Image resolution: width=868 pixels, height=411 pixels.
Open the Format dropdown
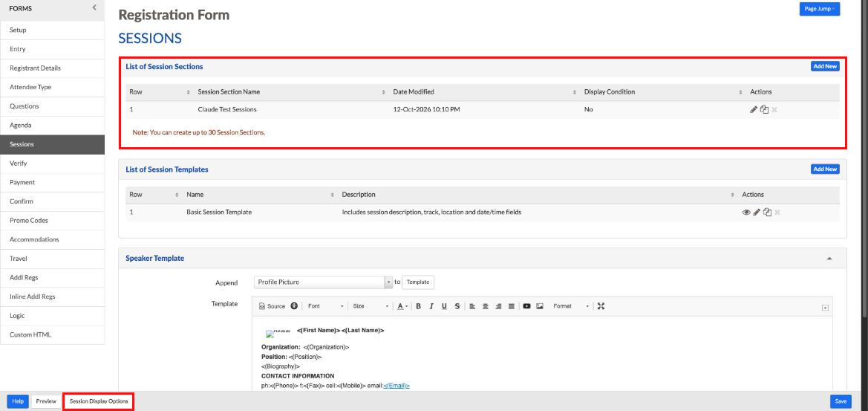(570, 306)
